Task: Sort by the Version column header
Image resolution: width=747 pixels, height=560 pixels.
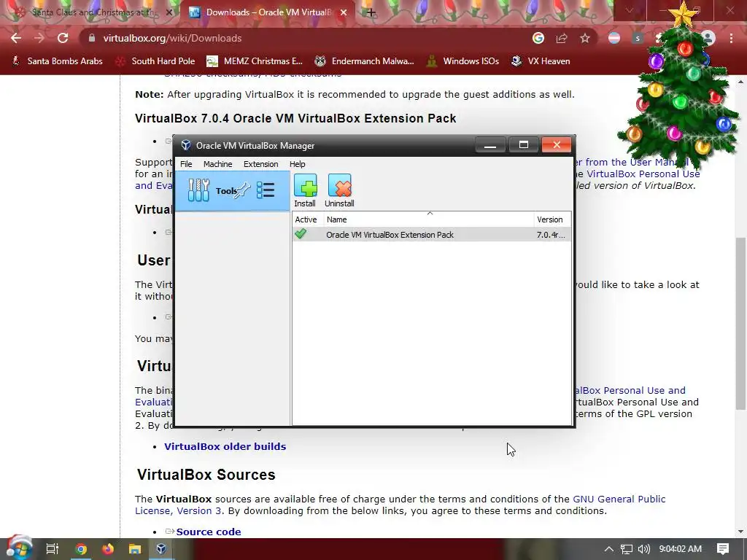Action: [x=552, y=219]
